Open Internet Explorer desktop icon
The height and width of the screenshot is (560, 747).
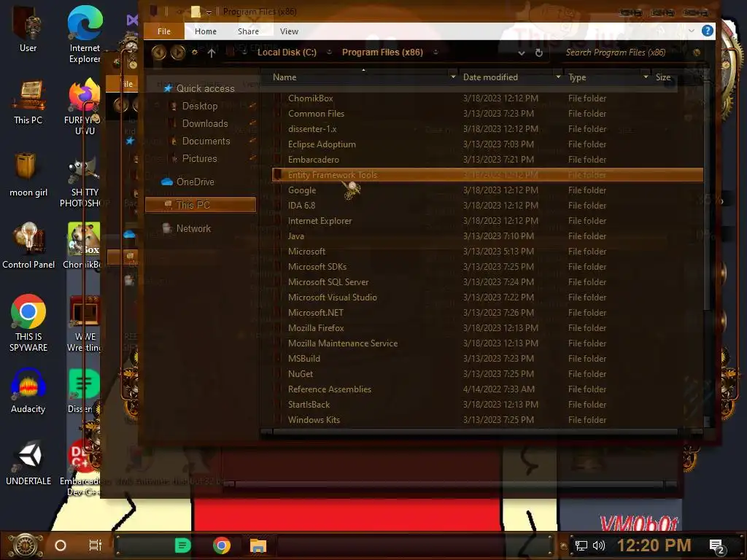click(85, 34)
